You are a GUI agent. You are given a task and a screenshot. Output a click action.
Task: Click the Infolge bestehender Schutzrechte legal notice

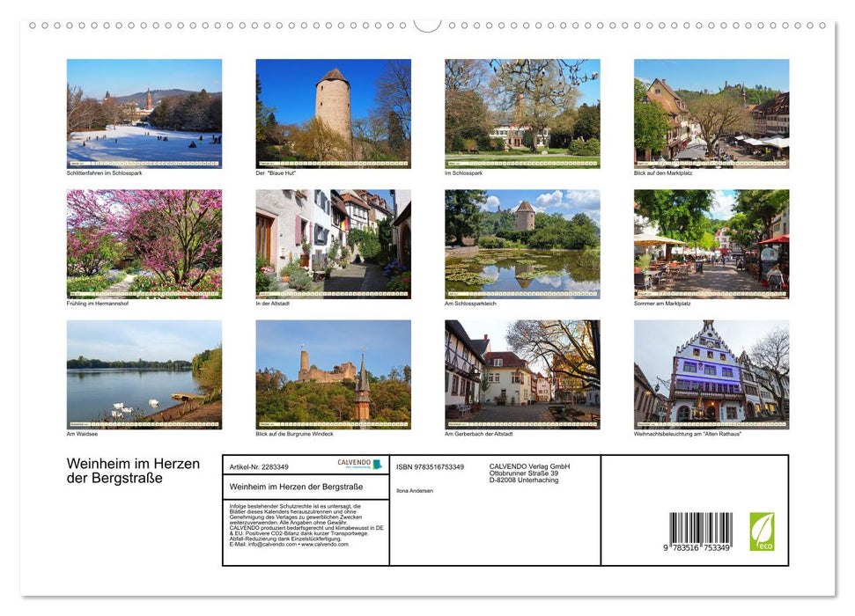coord(306,525)
